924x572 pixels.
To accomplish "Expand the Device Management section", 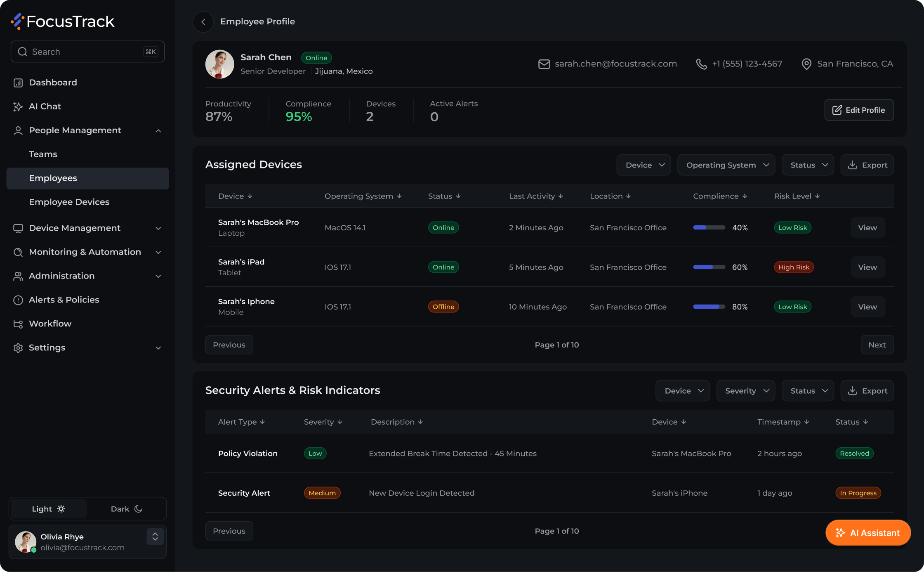I will point(87,228).
